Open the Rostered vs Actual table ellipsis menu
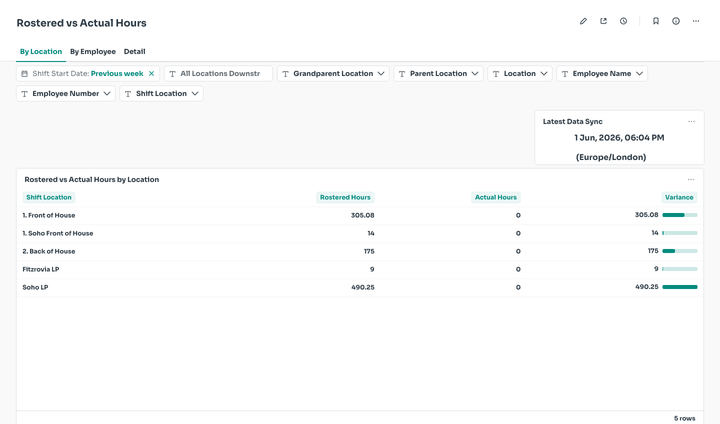 point(691,180)
